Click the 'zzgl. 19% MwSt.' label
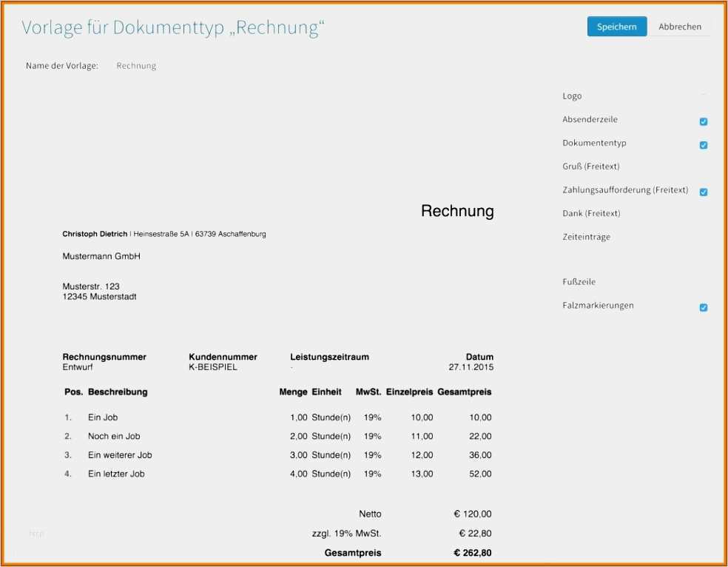The image size is (728, 567). coord(347,534)
